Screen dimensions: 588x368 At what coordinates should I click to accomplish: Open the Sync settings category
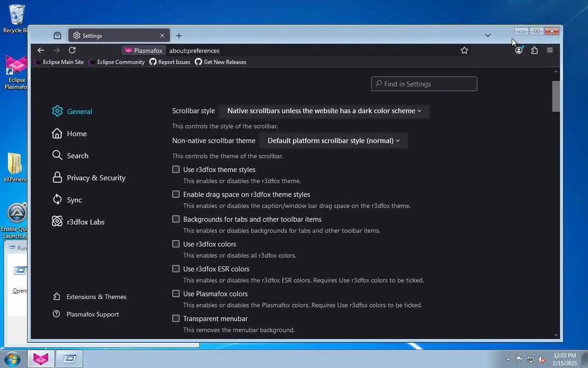67,200
